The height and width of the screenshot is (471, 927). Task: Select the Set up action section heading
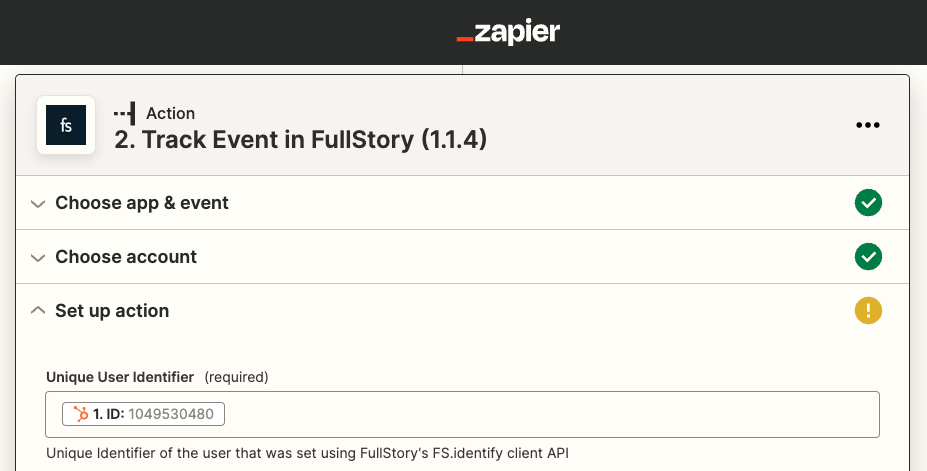coord(112,311)
